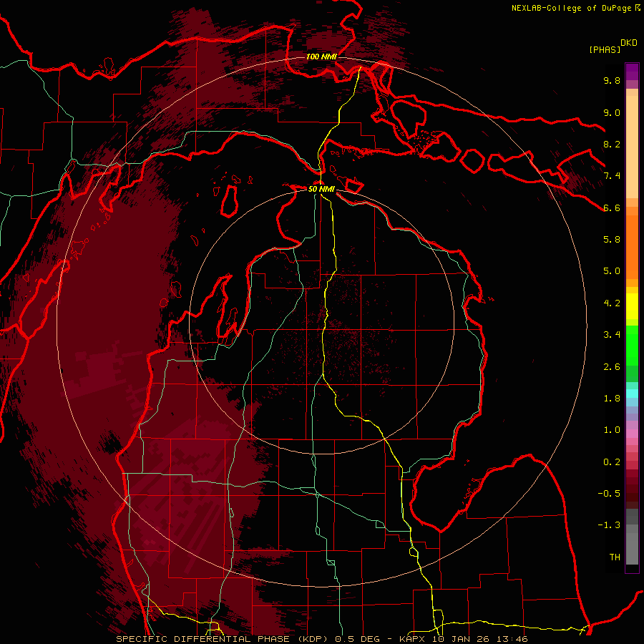Click the 2.6 color scale value
644x644 pixels.
[612, 367]
